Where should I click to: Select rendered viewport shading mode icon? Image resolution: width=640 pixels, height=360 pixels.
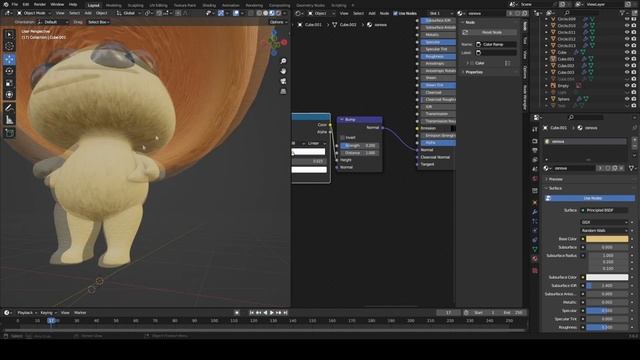[278, 13]
